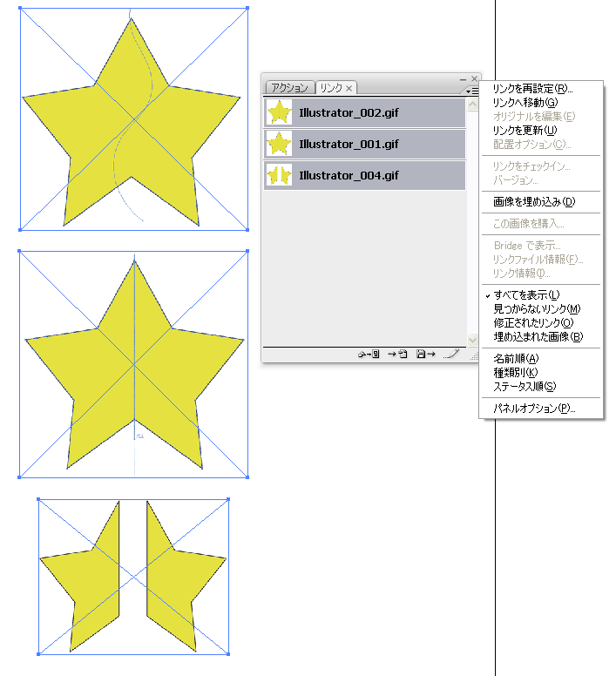The height and width of the screenshot is (676, 616).
Task: Select the Illustrator_004.gif file name
Action: pyautogui.click(x=349, y=176)
